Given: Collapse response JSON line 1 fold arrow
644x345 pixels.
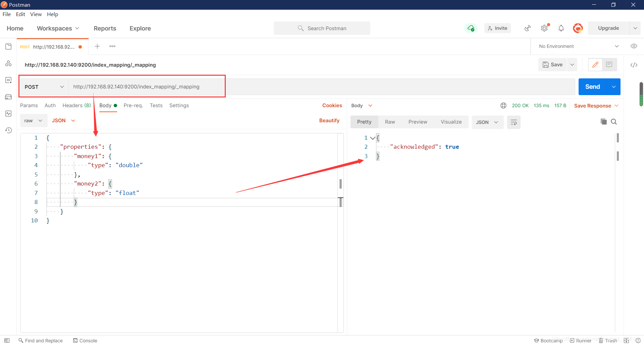Looking at the screenshot, I should point(372,138).
